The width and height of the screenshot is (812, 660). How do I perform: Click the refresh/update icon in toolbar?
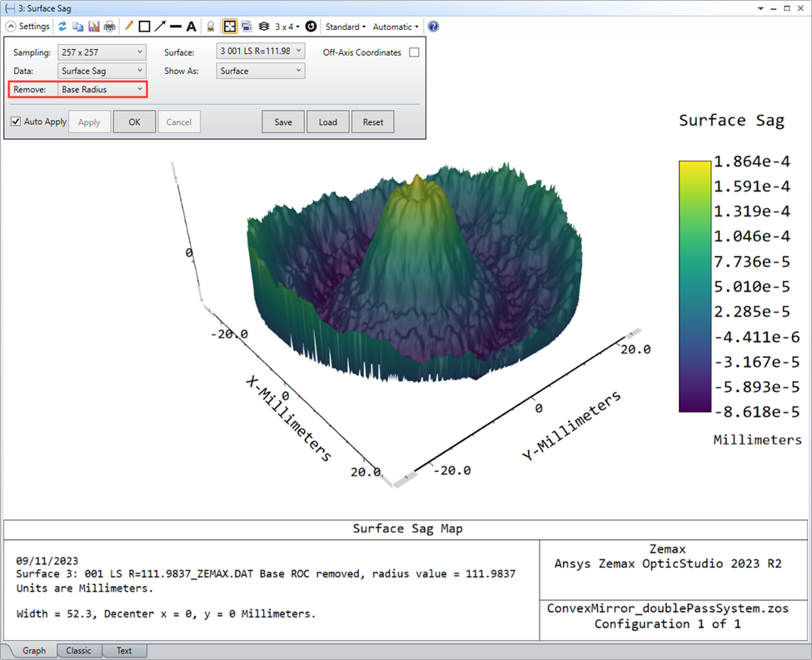[62, 27]
